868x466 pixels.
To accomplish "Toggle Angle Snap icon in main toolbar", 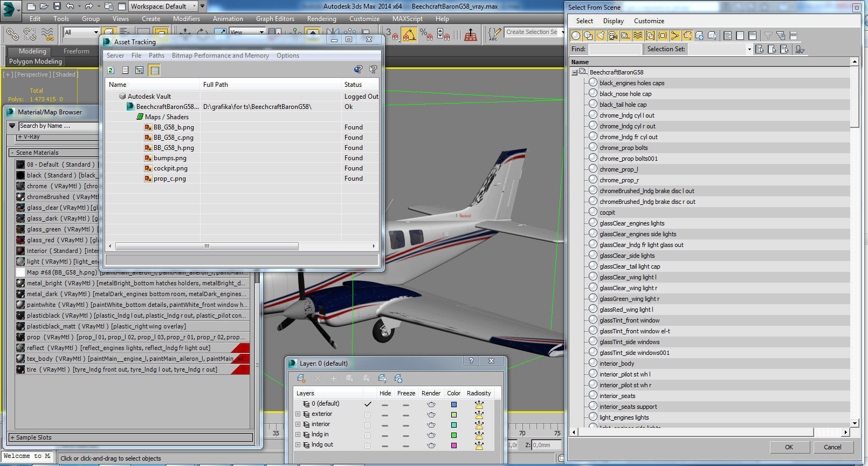I will click(409, 35).
